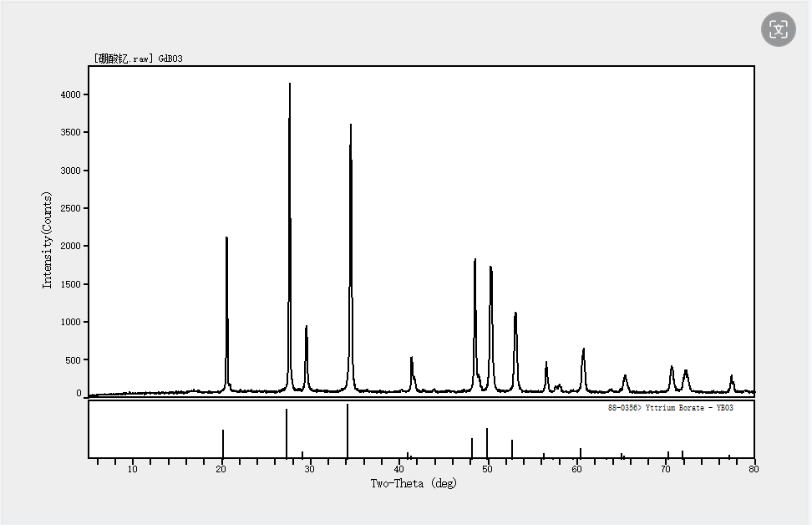Select the '88-0356> Yttrium Borate - YBO3' reference label
The image size is (812, 525).
[x=671, y=408]
